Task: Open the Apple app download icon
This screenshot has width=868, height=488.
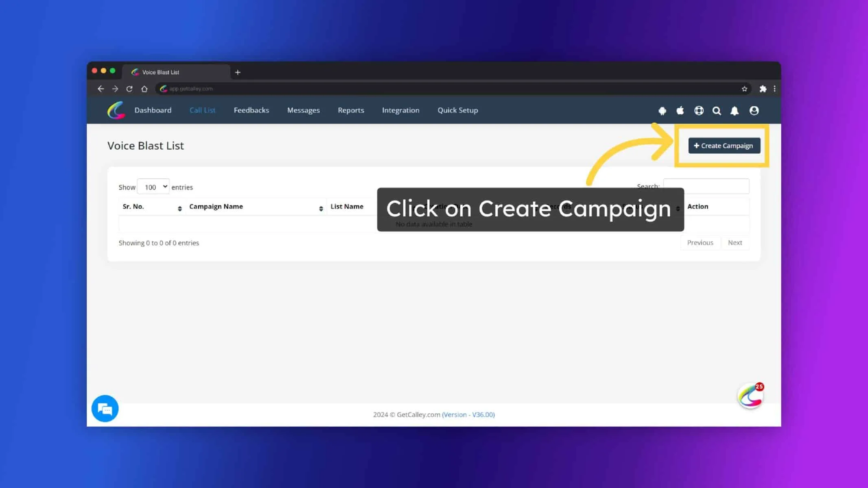Action: [680, 110]
